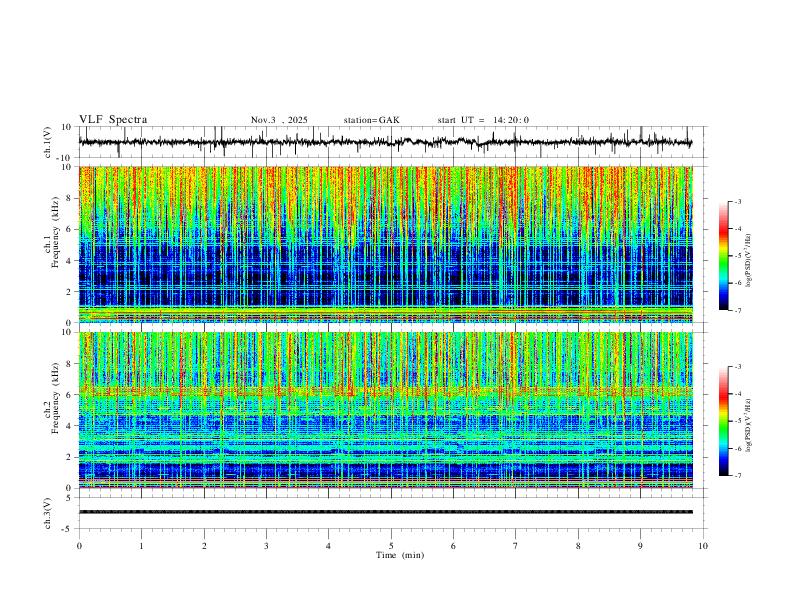Click the time axis tick label '1'

click(x=141, y=546)
